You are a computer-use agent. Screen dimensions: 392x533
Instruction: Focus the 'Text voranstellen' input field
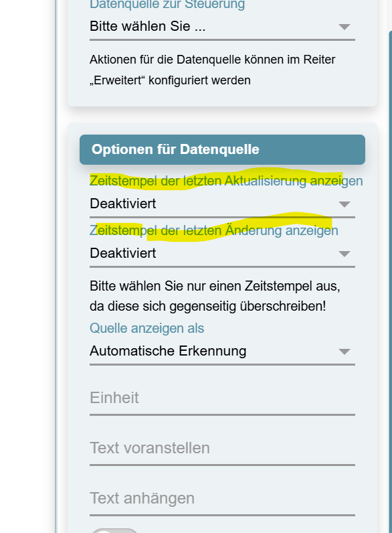[x=222, y=449]
